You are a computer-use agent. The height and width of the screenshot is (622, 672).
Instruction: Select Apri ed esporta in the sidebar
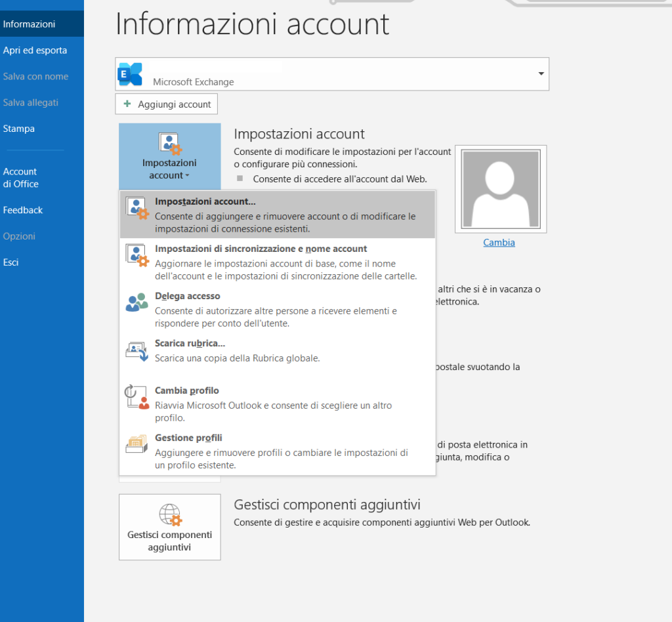35,50
